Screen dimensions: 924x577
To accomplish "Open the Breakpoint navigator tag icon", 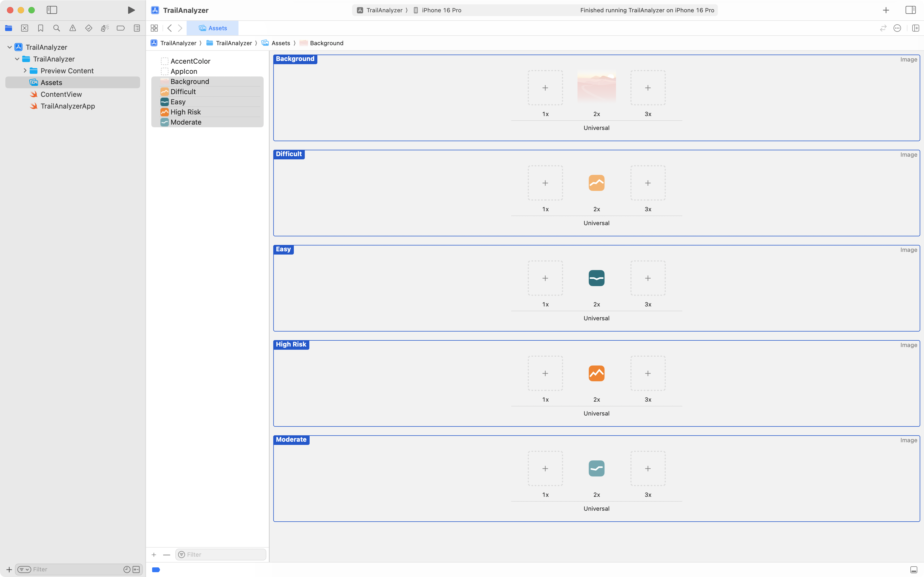I will (121, 28).
